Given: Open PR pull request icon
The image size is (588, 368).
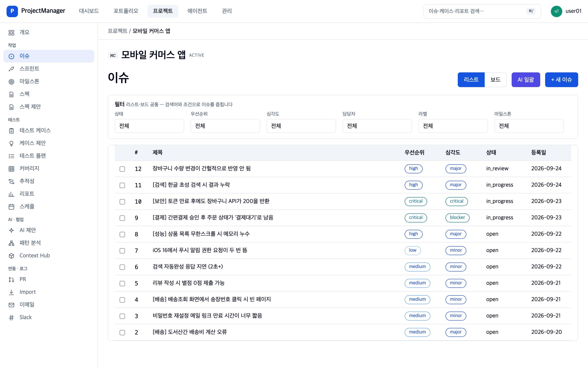Looking at the screenshot, I should click(11, 279).
